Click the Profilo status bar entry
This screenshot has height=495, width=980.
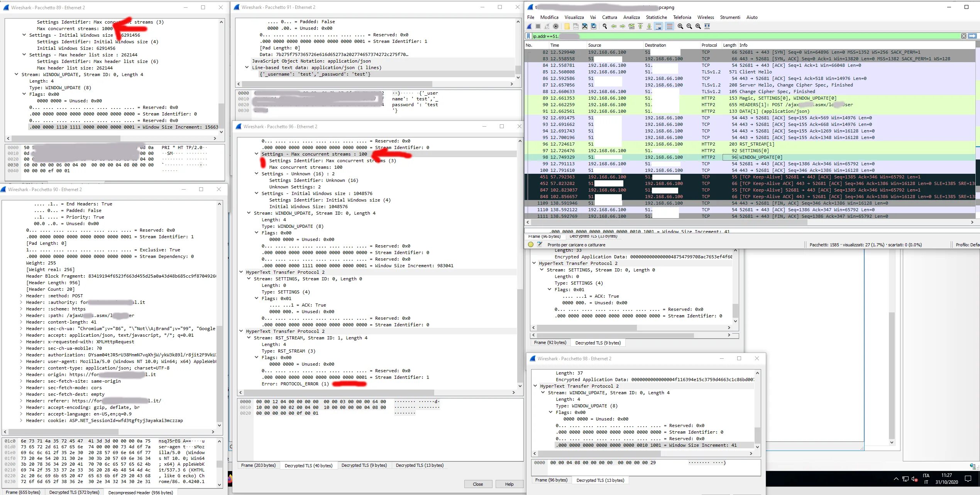[967, 244]
